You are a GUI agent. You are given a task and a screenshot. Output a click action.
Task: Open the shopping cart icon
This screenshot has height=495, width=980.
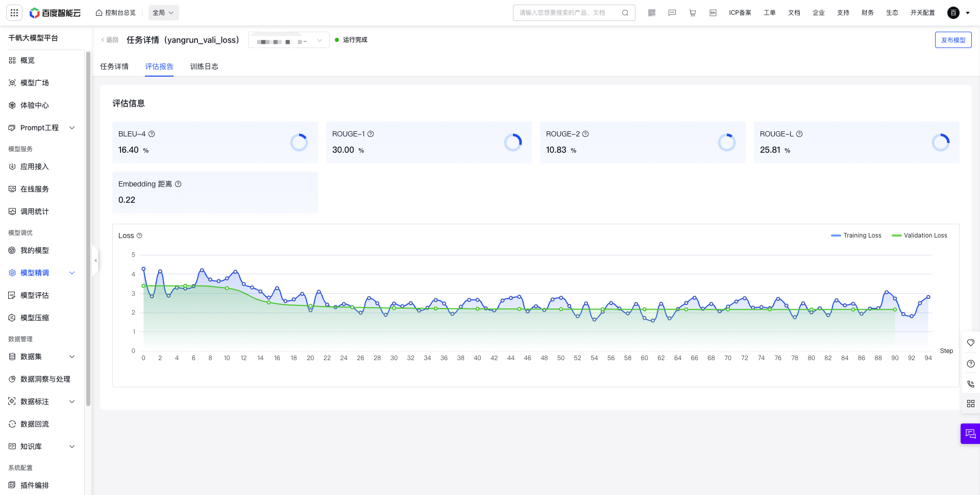693,13
